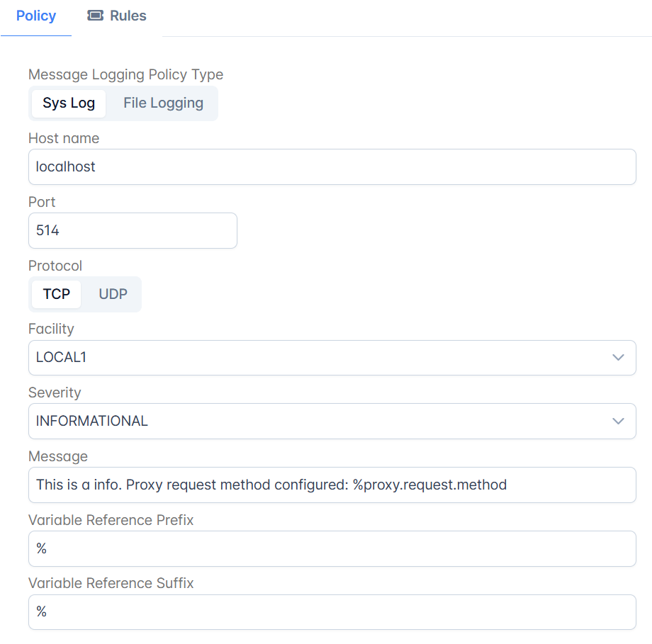Click the Severity field label
Viewport: 652px width, 644px height.
(x=55, y=392)
